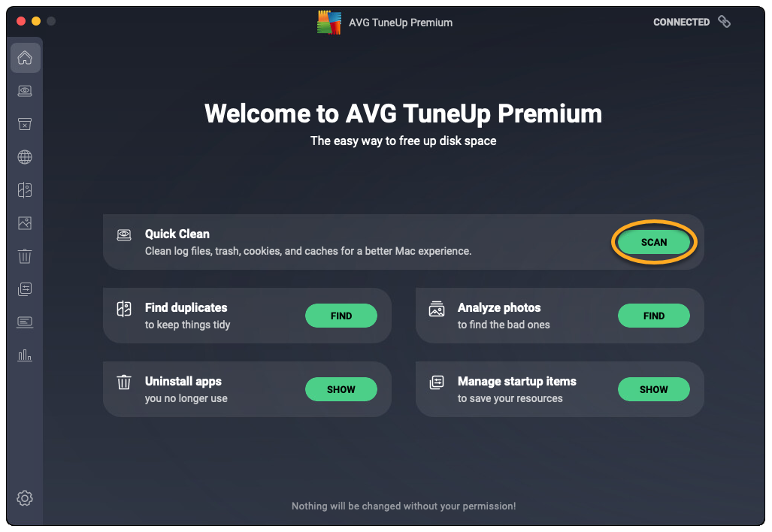Click the Quick Clean card title

coord(177,234)
